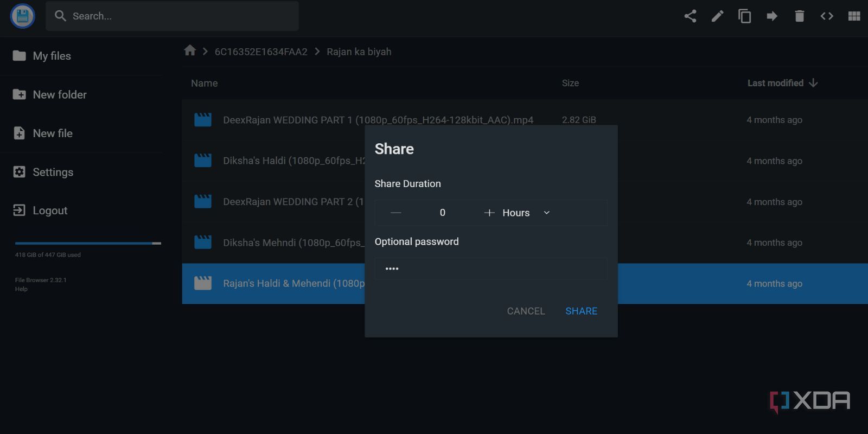Click the film icon for DeexRajan WEDDING PART 2
The width and height of the screenshot is (868, 434).
(203, 201)
